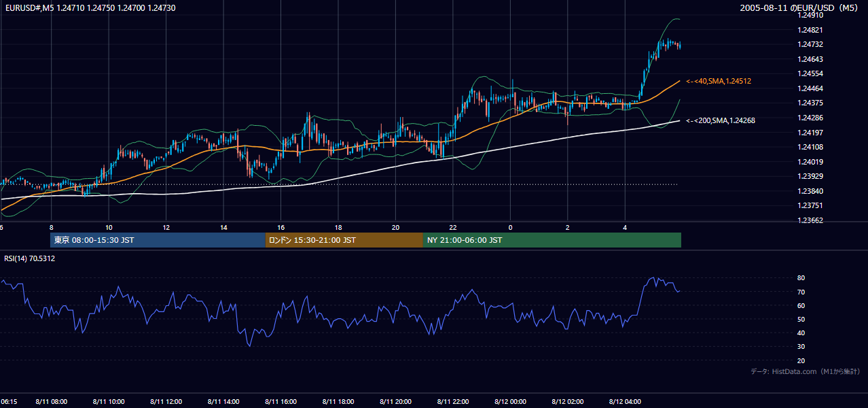Click price axis value 1.24464
The image size is (868, 408).
point(811,88)
